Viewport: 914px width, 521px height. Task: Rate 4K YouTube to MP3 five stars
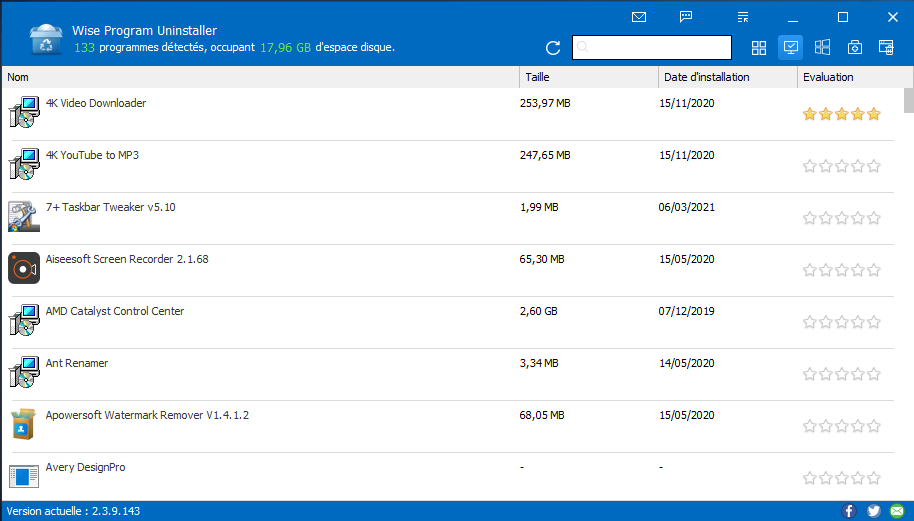click(874, 166)
